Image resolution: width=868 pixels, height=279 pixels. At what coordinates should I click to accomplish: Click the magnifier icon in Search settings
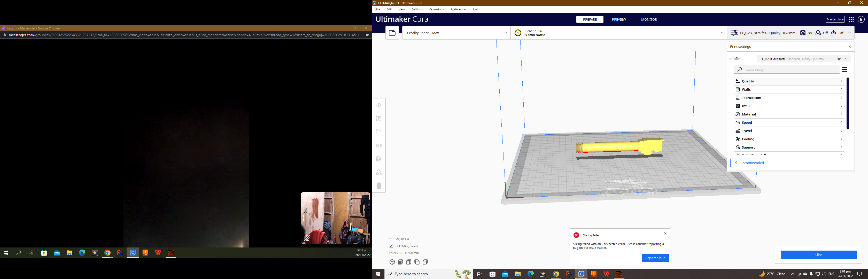740,70
